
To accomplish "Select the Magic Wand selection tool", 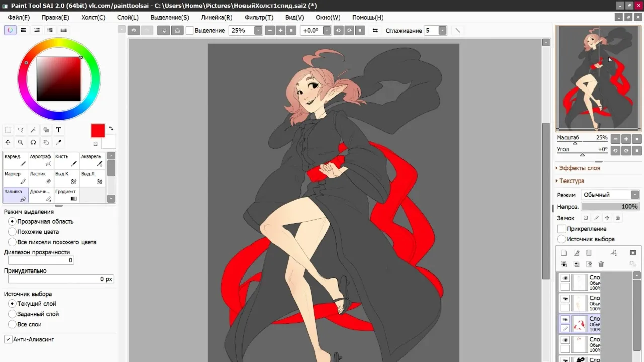I will (33, 130).
